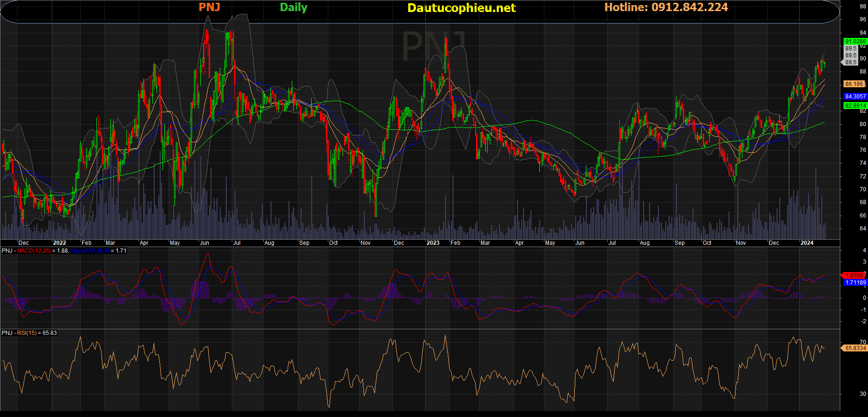This screenshot has height=417, width=868.
Task: Select the green 82.8914 price tag
Action: (x=855, y=106)
